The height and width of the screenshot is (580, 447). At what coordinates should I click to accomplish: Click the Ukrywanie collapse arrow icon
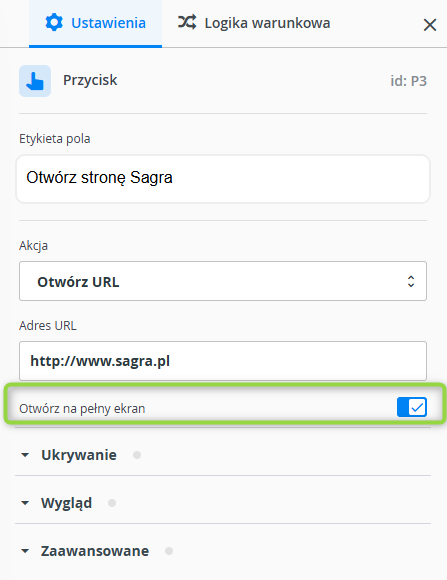25,455
